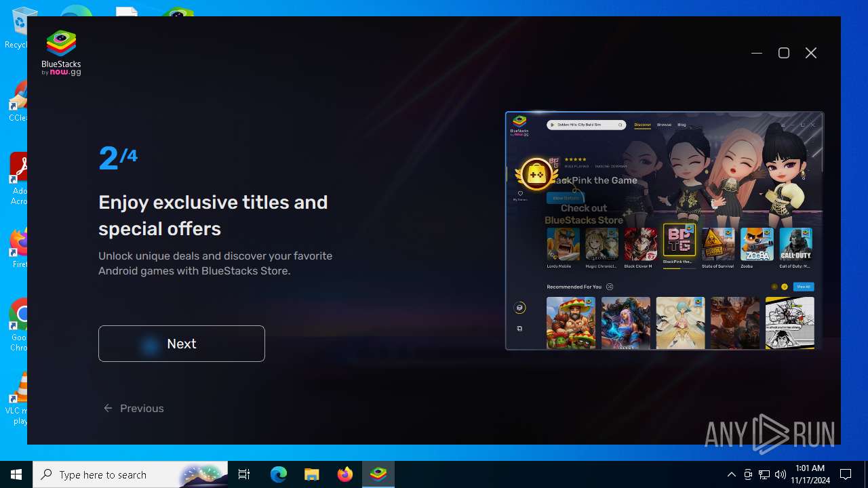Launch Microsoft Edge from the taskbar

(x=279, y=474)
